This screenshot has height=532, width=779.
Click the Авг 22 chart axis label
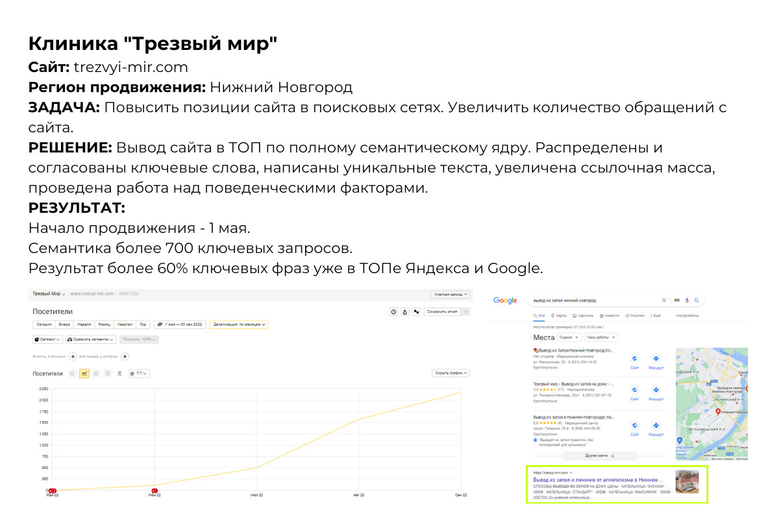359,495
